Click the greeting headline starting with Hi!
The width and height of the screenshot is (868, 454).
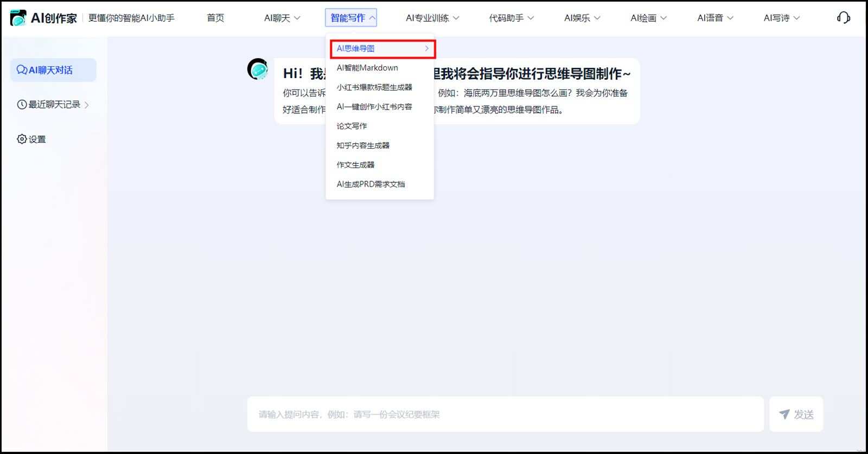pos(457,73)
